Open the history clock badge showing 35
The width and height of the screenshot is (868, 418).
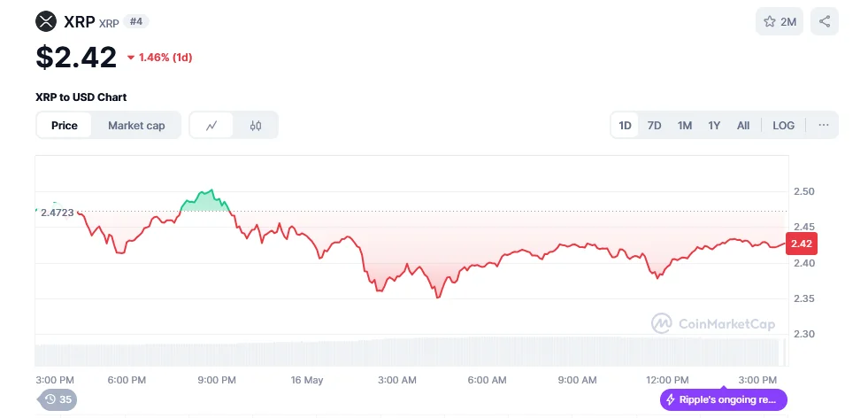58,399
